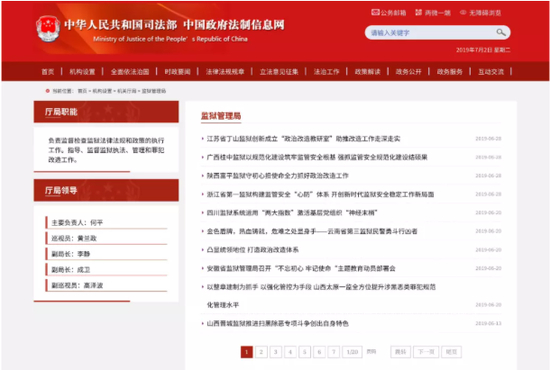The image size is (550, 370).
Task: Click 首页 in the breadcrumb trail
Action: pos(82,91)
